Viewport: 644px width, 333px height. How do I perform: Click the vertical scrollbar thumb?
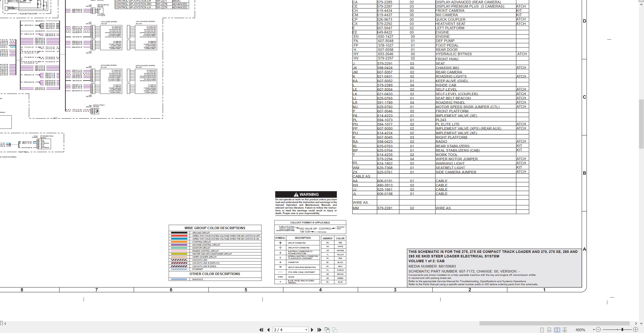(641, 124)
